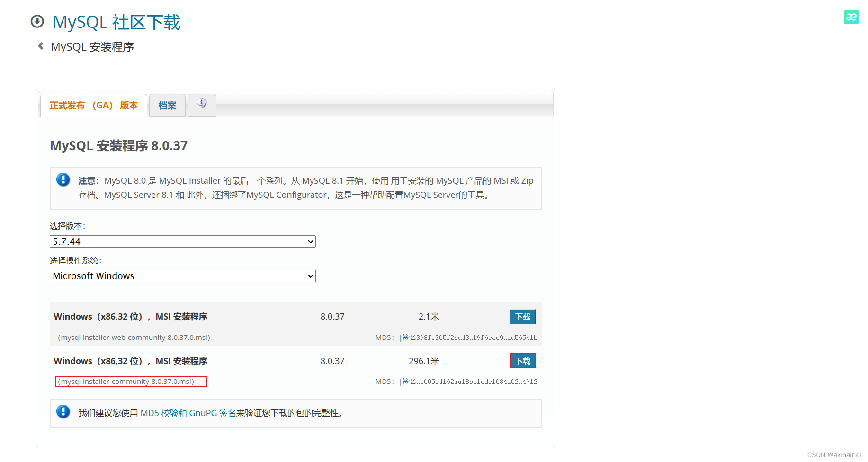Open the 选择版本 dropdown showing 5.7.44
The image size is (868, 462).
(182, 241)
